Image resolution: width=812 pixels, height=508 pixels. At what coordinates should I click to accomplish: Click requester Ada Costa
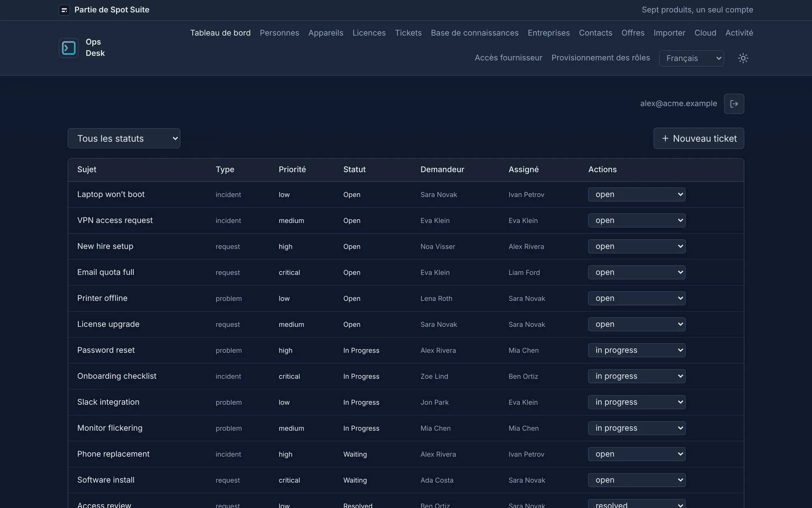click(x=437, y=481)
